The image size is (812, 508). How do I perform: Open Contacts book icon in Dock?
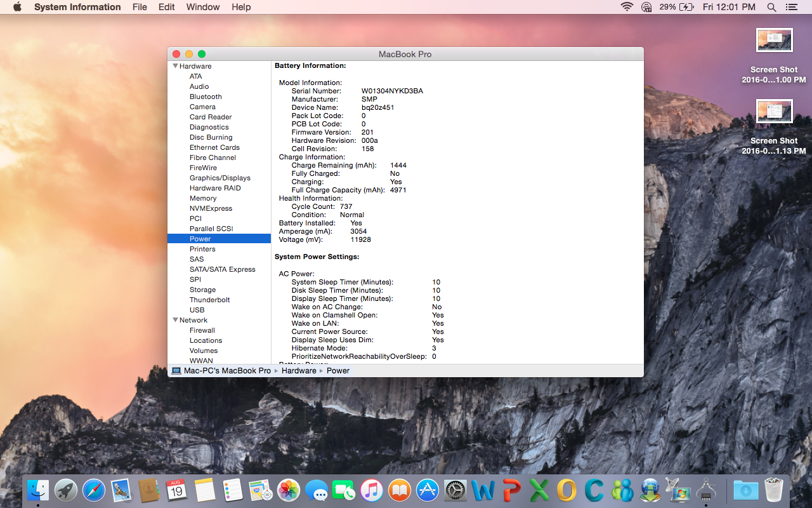pyautogui.click(x=149, y=490)
